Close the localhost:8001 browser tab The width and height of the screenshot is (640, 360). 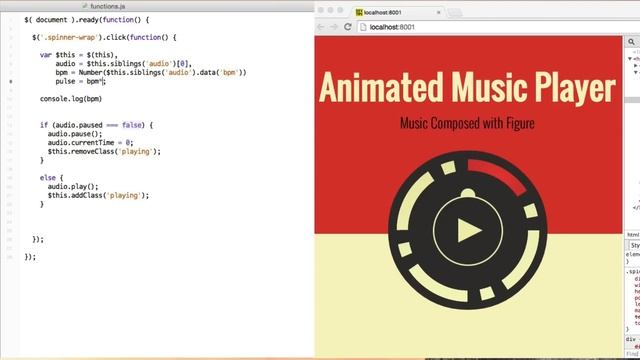pos(439,13)
